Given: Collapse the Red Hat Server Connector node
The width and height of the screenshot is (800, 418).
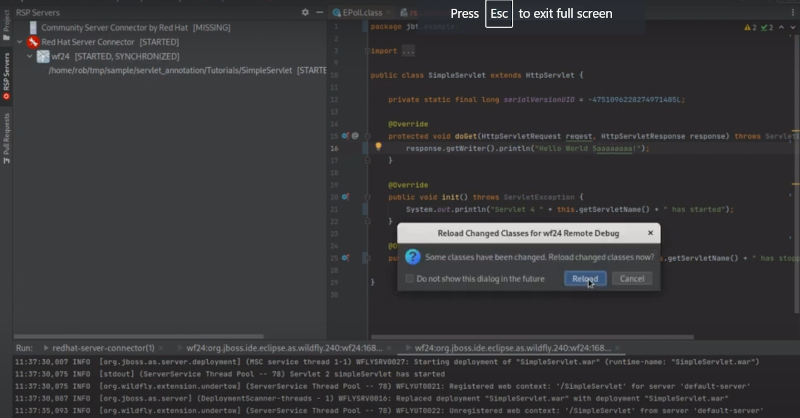Looking at the screenshot, I should [x=19, y=42].
